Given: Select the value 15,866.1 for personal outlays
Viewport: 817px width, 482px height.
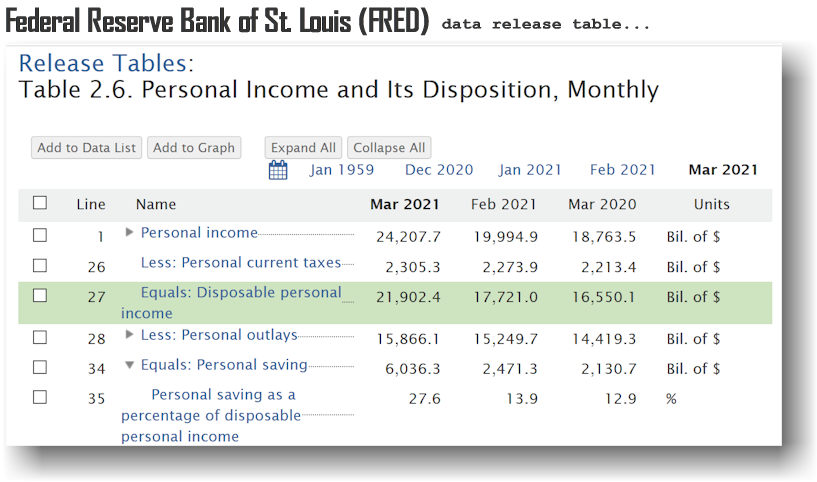Looking at the screenshot, I should (x=408, y=339).
